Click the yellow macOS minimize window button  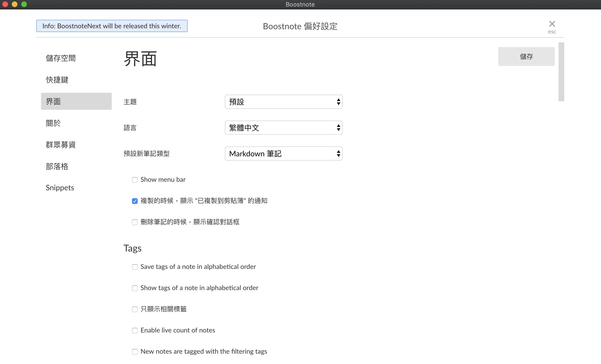[x=15, y=4]
